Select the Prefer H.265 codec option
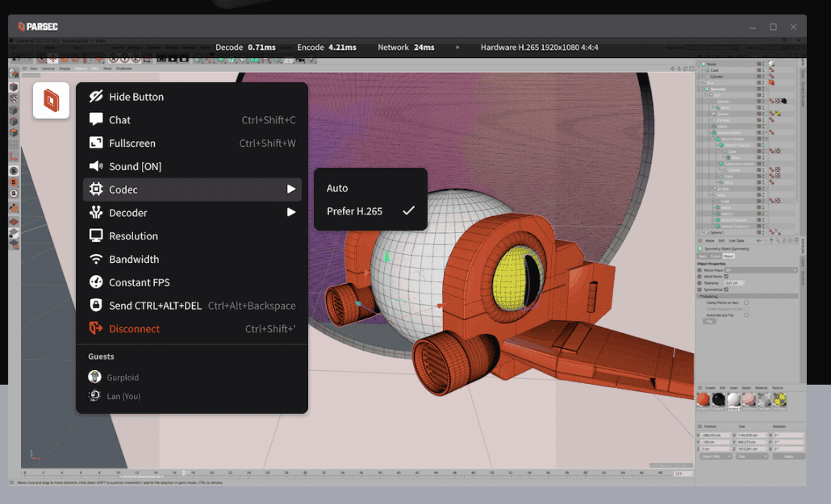 pos(355,211)
